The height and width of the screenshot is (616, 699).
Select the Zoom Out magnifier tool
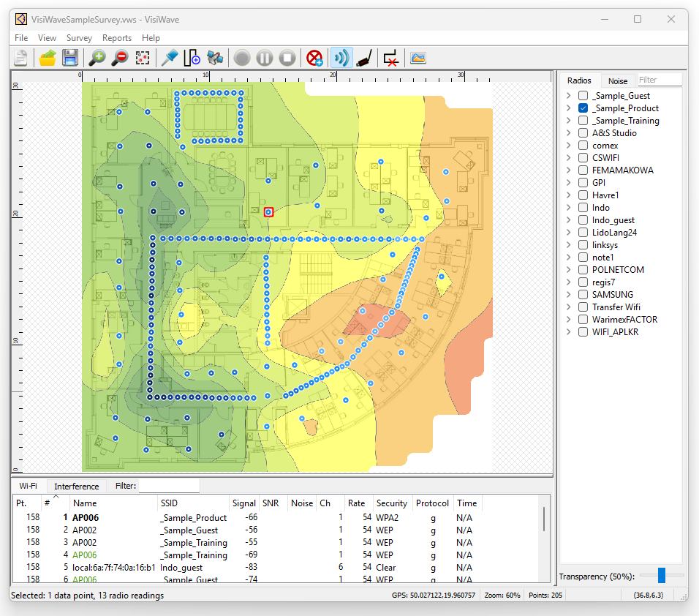(x=118, y=57)
